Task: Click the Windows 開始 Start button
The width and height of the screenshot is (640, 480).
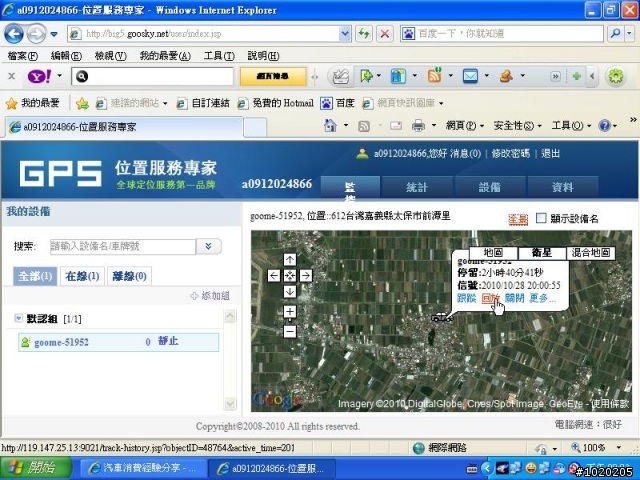Action: tap(36, 468)
